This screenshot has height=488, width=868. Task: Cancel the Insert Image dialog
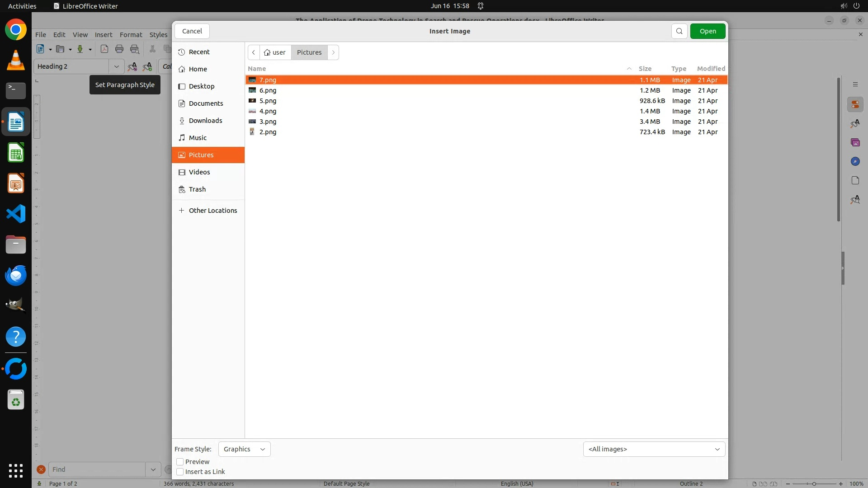click(192, 31)
